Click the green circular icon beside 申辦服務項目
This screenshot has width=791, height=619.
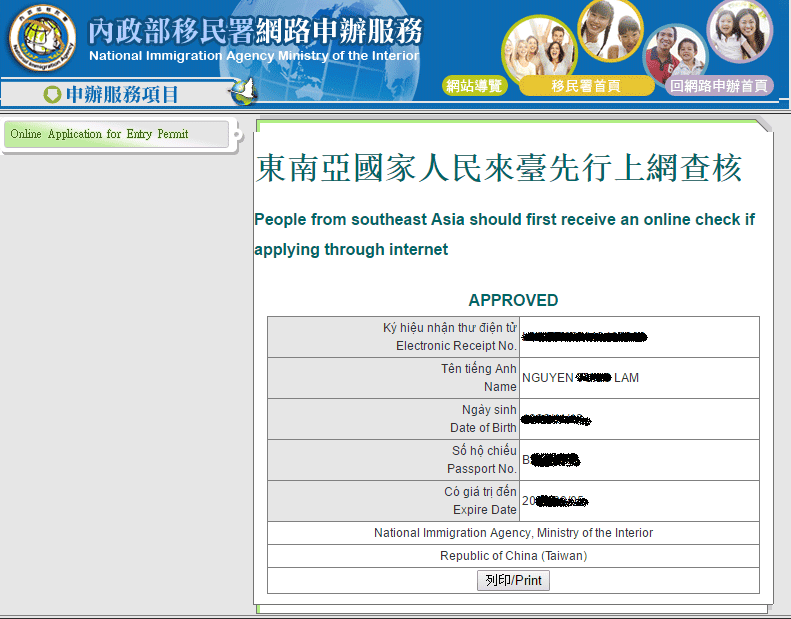pos(52,95)
